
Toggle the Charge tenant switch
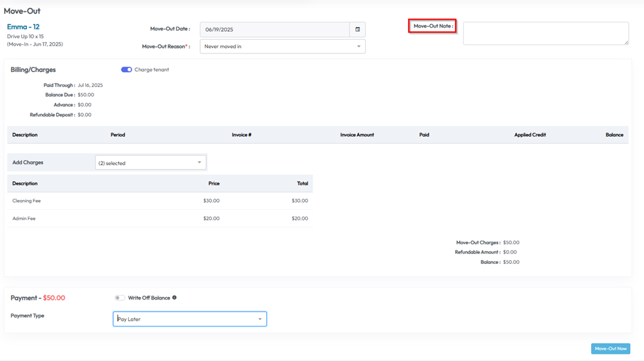click(126, 70)
